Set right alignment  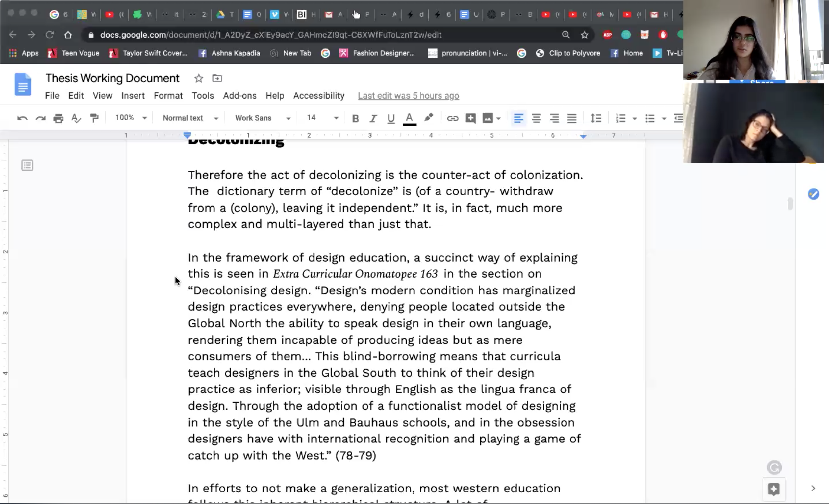[554, 118]
